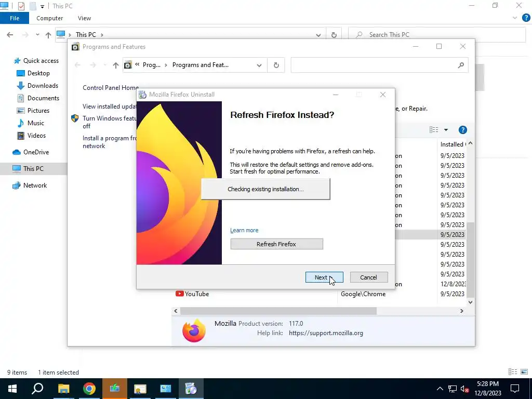The height and width of the screenshot is (399, 532).
Task: Open File Explorer from the taskbar
Action: 63,389
